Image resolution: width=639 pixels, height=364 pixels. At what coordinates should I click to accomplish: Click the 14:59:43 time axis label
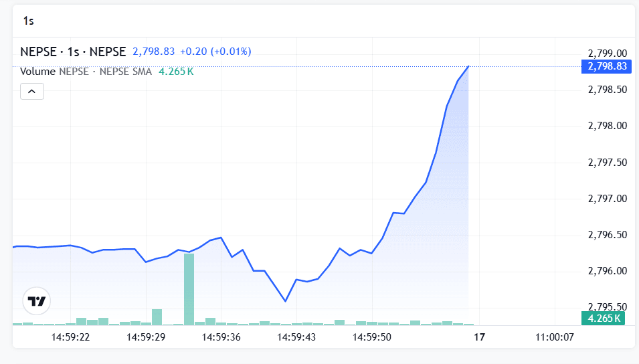(296, 337)
